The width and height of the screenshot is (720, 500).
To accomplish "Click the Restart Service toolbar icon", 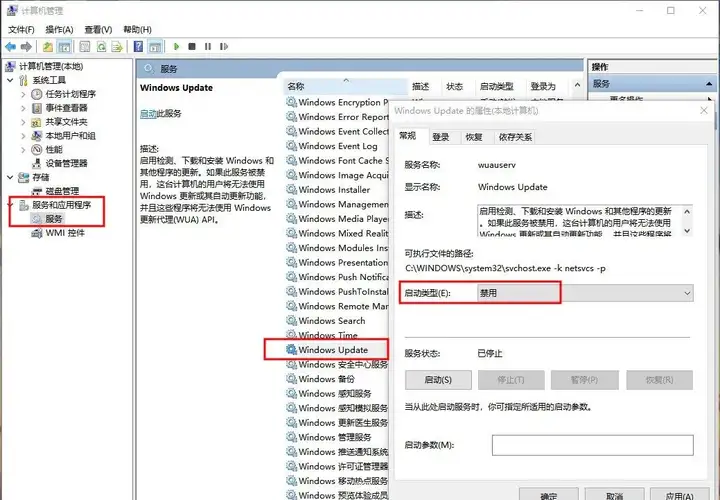I will tap(224, 46).
